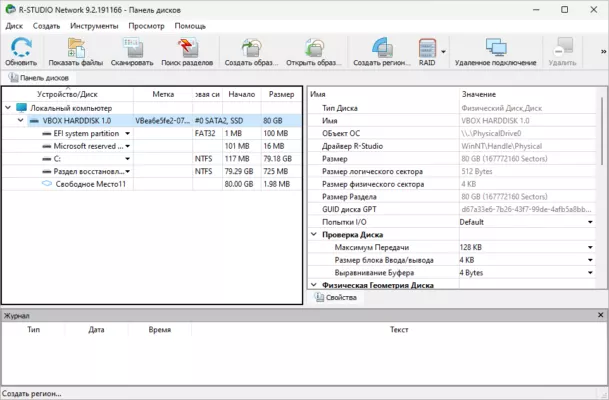Sort by Устройство/Диск column header
This screenshot has width=609, height=400.
point(67,94)
